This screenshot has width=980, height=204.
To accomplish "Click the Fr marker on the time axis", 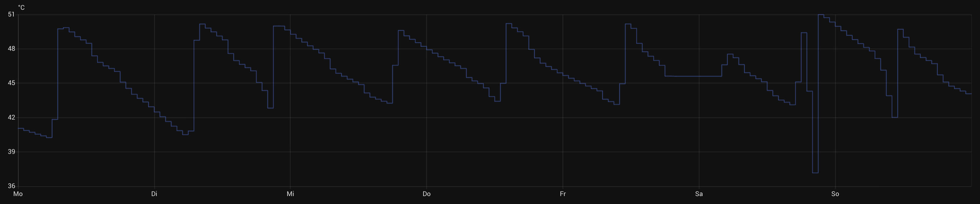I will 563,194.
